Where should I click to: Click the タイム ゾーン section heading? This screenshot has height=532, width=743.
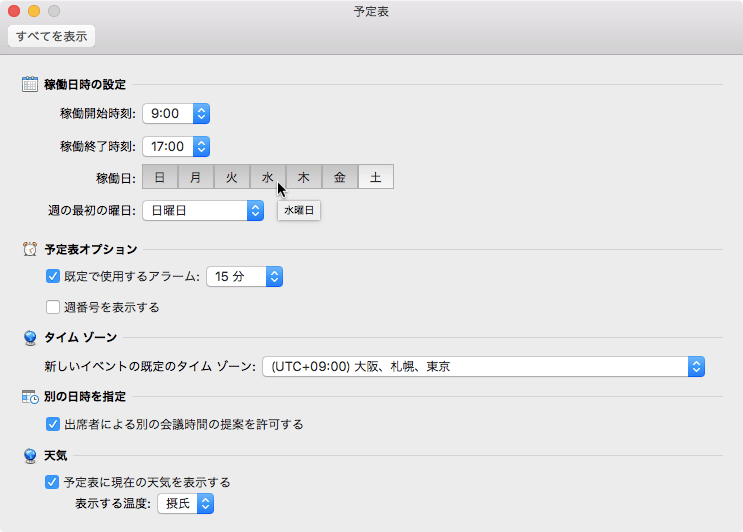(81, 337)
